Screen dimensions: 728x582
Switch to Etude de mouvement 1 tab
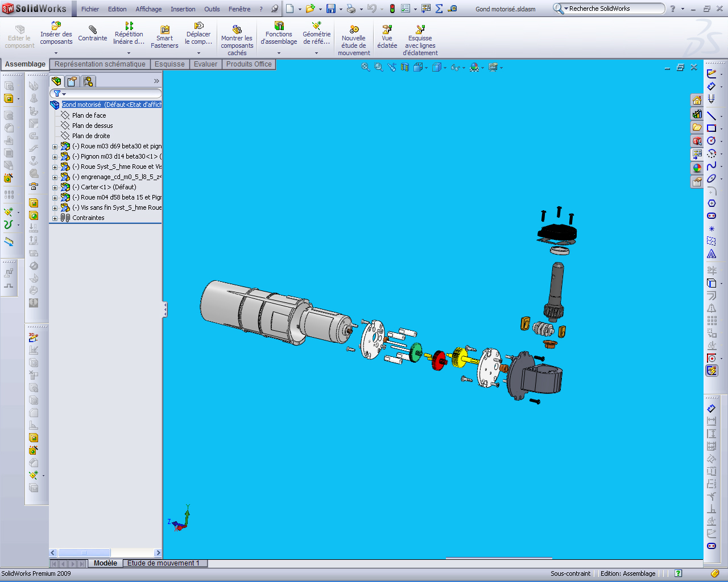[x=164, y=563]
